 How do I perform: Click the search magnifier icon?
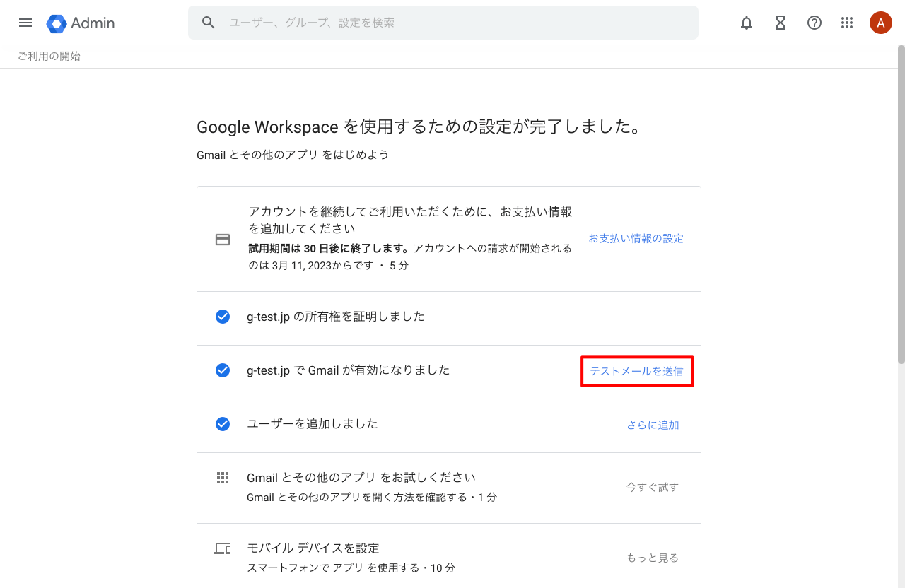tap(208, 23)
